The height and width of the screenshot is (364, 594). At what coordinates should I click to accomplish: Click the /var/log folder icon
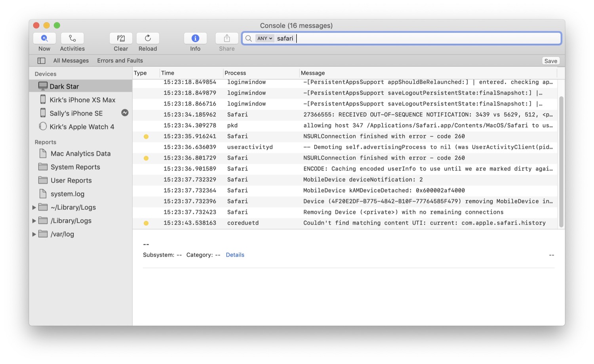point(43,234)
